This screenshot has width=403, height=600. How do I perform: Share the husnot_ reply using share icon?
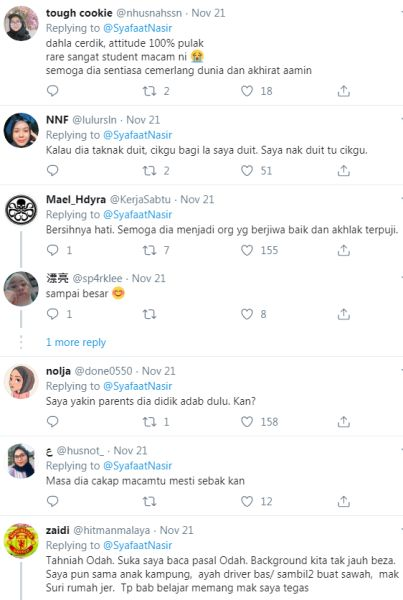(x=344, y=501)
